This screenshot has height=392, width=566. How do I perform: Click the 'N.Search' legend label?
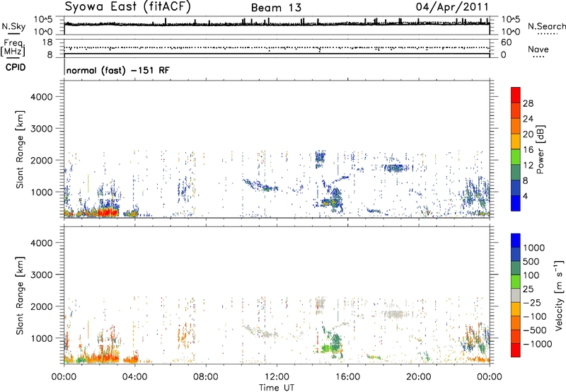(547, 26)
